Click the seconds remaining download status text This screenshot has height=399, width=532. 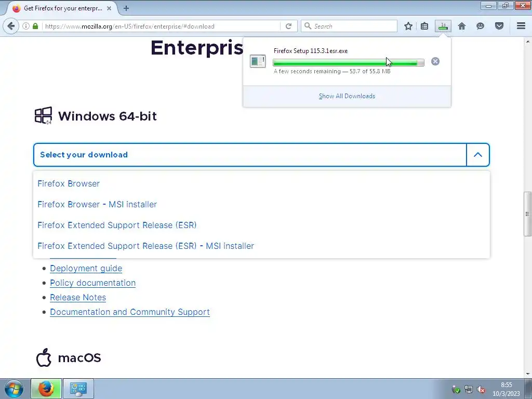(332, 71)
